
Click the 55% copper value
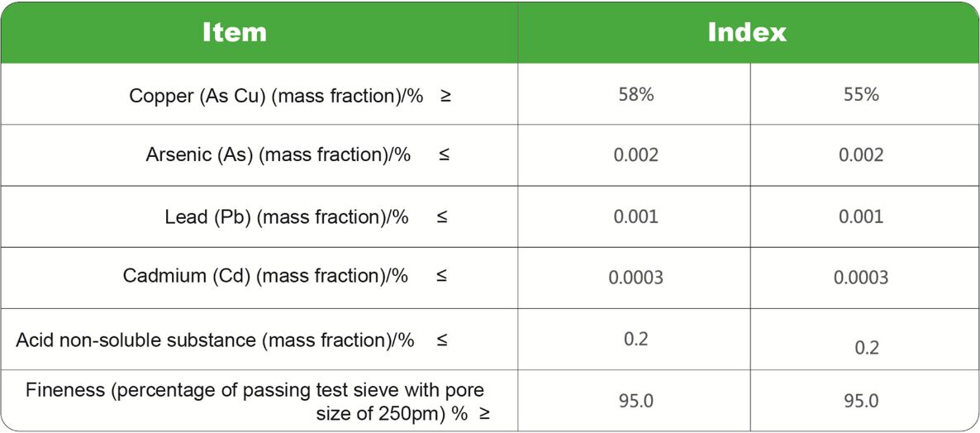(860, 95)
